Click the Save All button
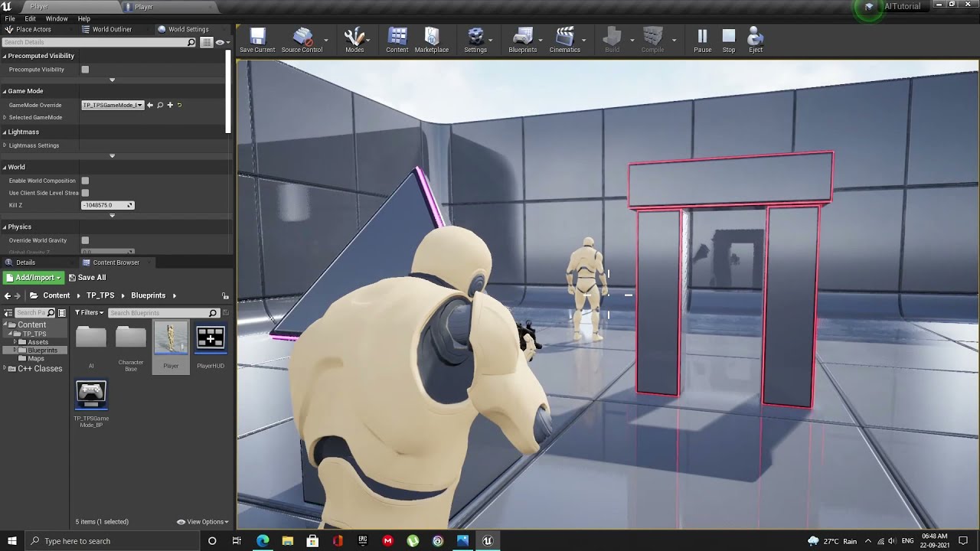 [x=87, y=278]
